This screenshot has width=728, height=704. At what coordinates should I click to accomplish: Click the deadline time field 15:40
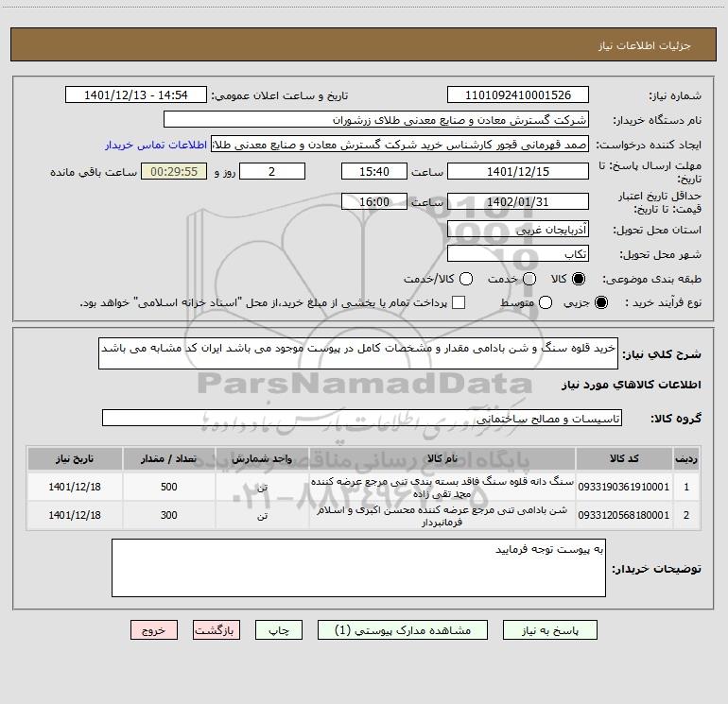(x=374, y=171)
